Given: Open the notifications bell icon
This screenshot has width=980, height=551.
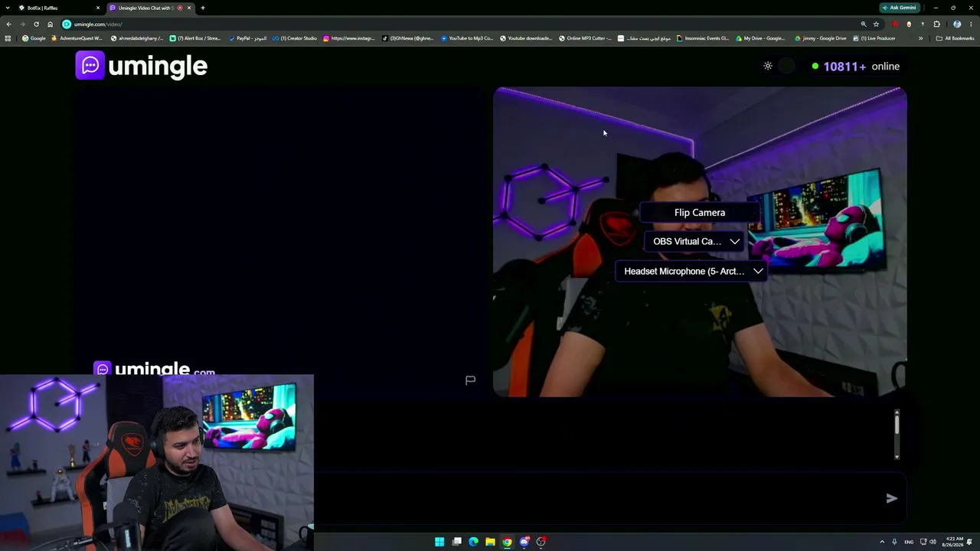Looking at the screenshot, I should (970, 542).
